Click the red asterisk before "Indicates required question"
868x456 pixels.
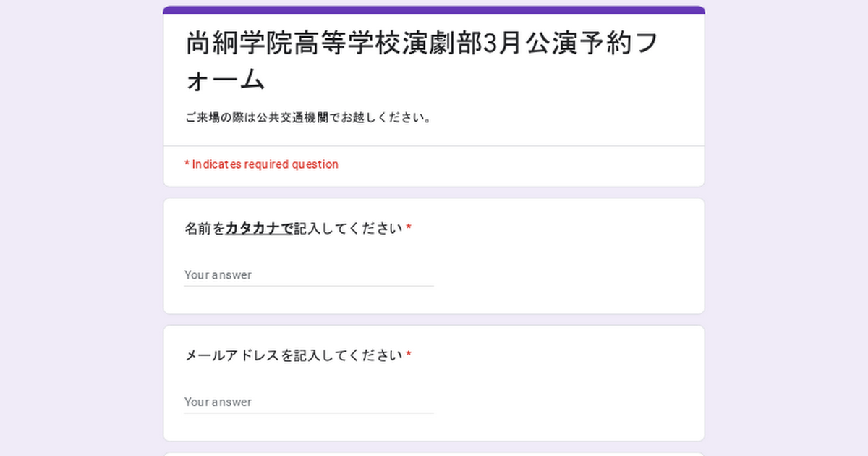[187, 165]
